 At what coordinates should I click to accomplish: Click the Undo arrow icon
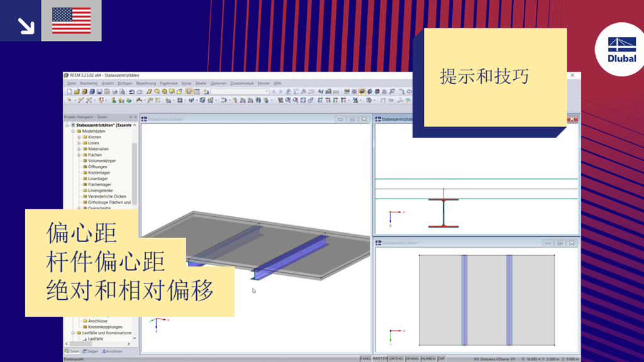point(132,92)
